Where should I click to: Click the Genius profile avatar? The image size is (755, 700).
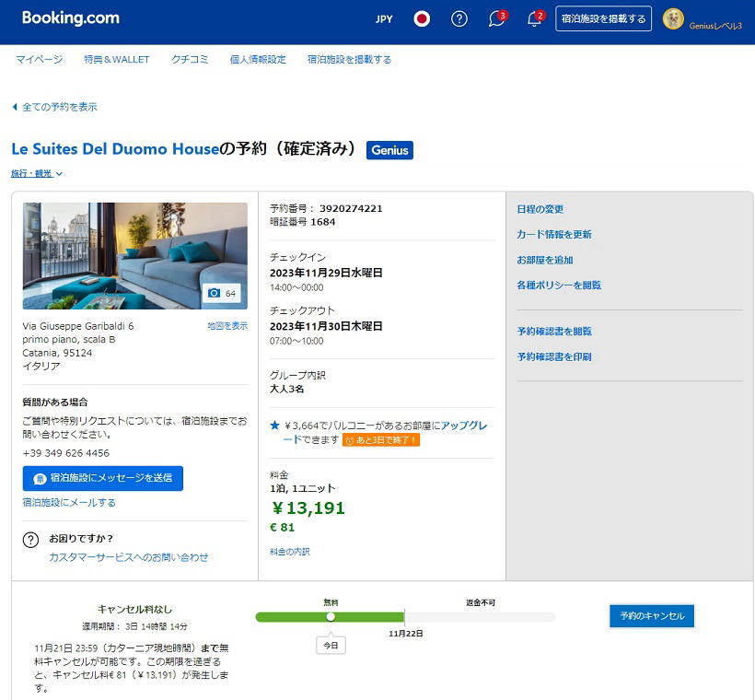pyautogui.click(x=673, y=19)
